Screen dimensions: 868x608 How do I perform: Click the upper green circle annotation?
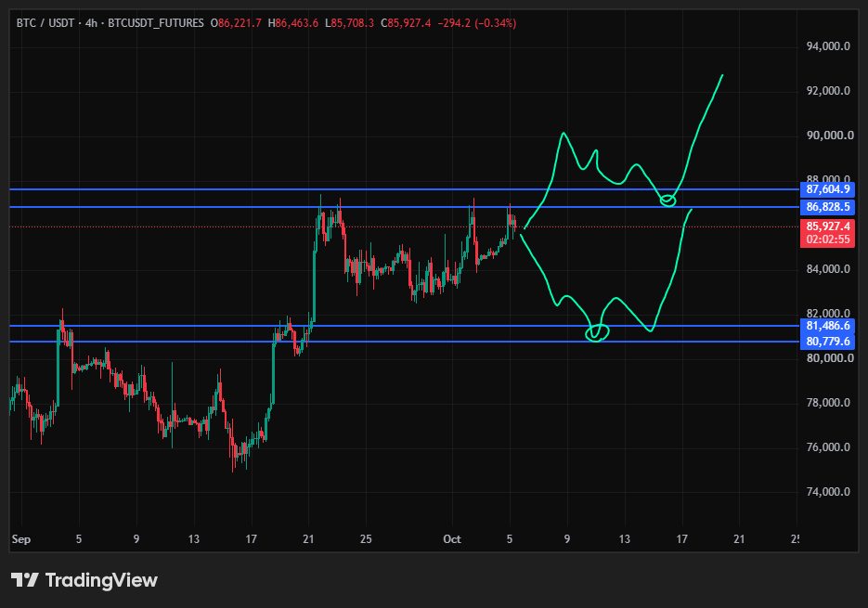(x=668, y=201)
